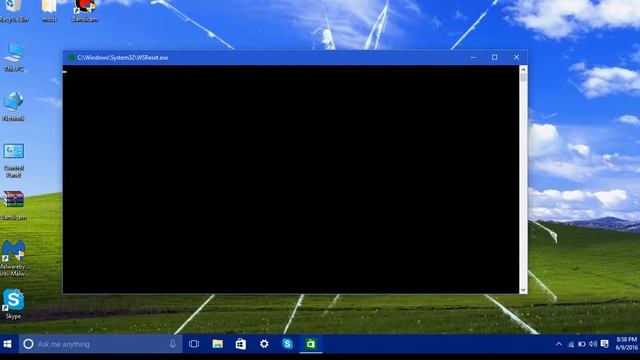Open the volume tray icon
This screenshot has width=640, height=360.
click(593, 344)
